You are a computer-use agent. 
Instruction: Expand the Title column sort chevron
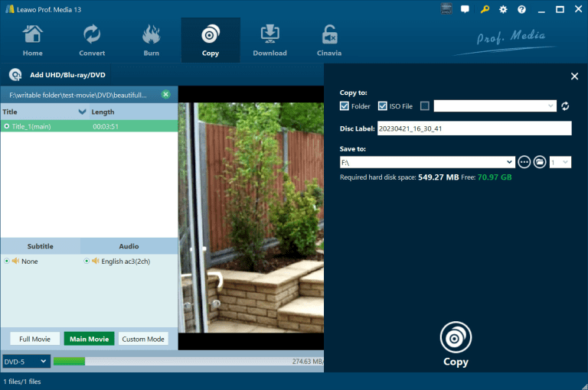[x=83, y=112]
